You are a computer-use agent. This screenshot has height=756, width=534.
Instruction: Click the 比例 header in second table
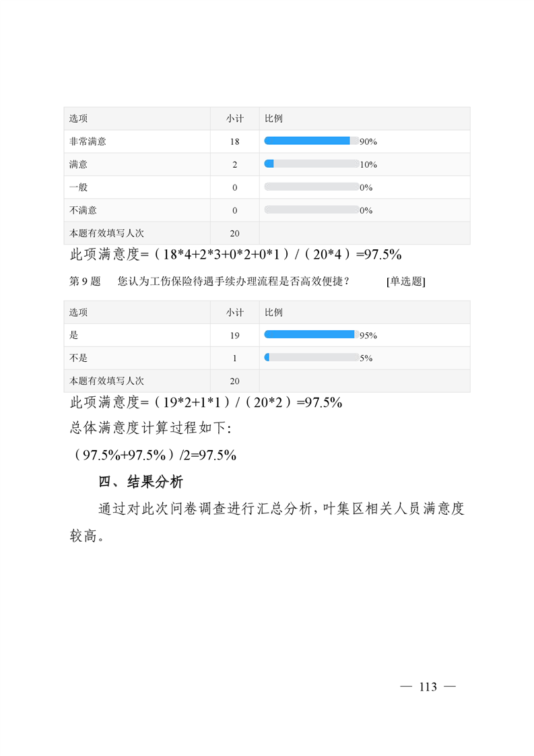(273, 313)
